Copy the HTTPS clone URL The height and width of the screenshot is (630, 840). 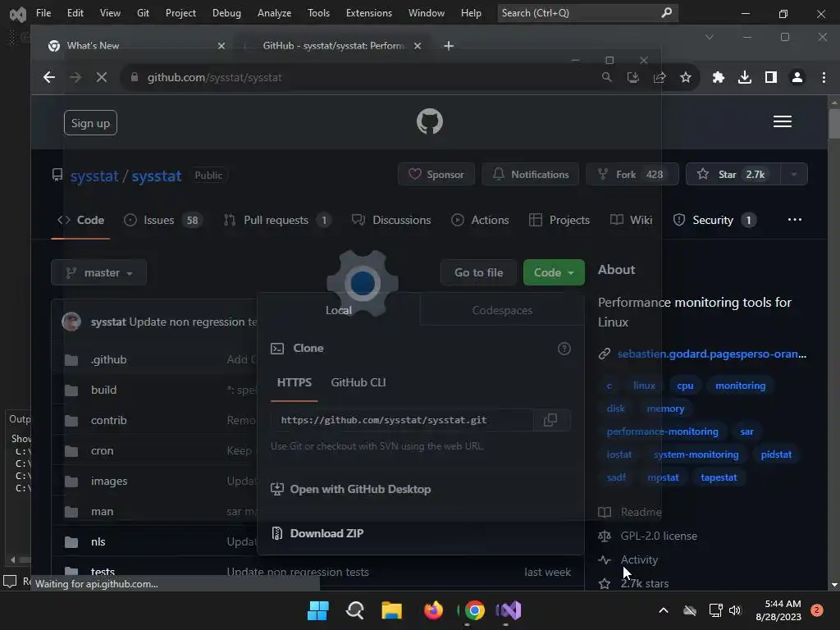pyautogui.click(x=550, y=420)
